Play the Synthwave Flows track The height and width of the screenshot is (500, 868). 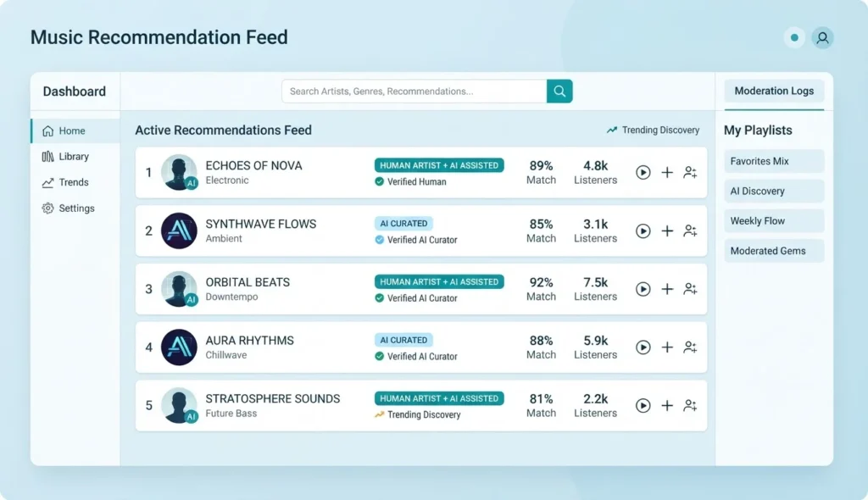[x=643, y=231]
